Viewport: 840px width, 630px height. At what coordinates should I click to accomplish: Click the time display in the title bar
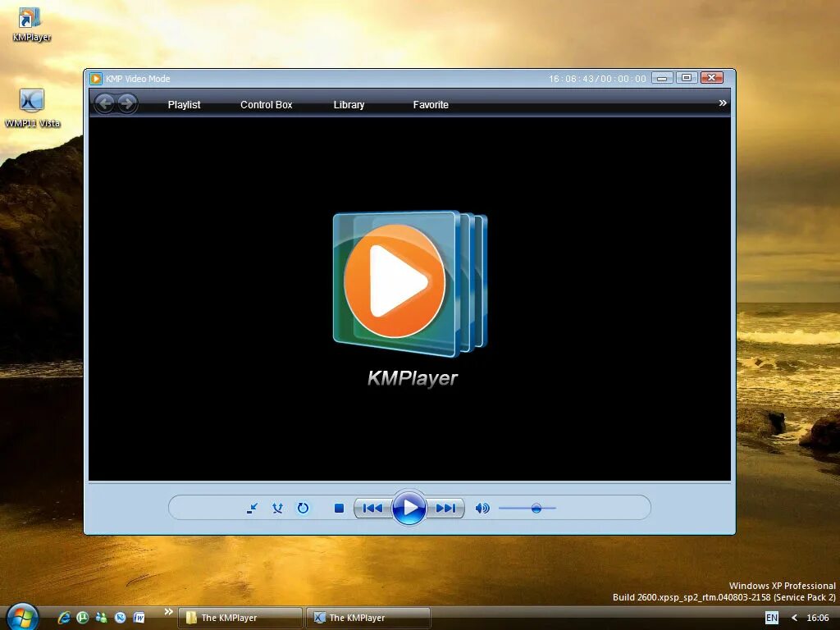point(597,79)
